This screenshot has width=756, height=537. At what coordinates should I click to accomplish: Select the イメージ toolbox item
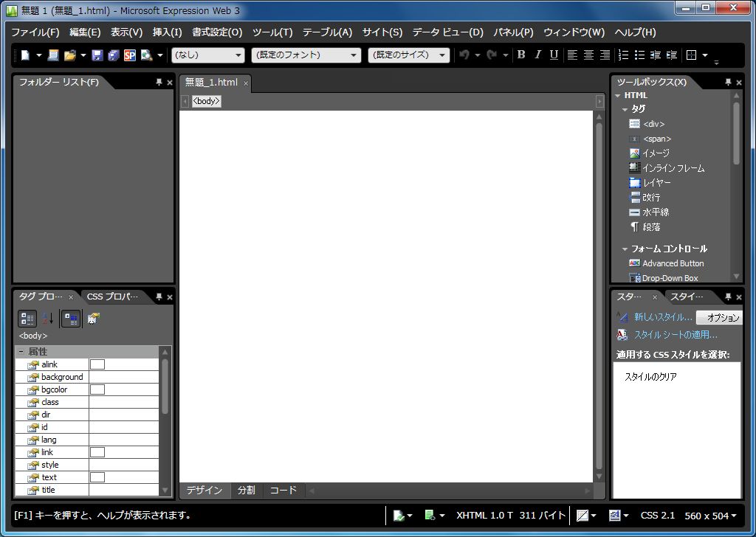click(x=649, y=153)
